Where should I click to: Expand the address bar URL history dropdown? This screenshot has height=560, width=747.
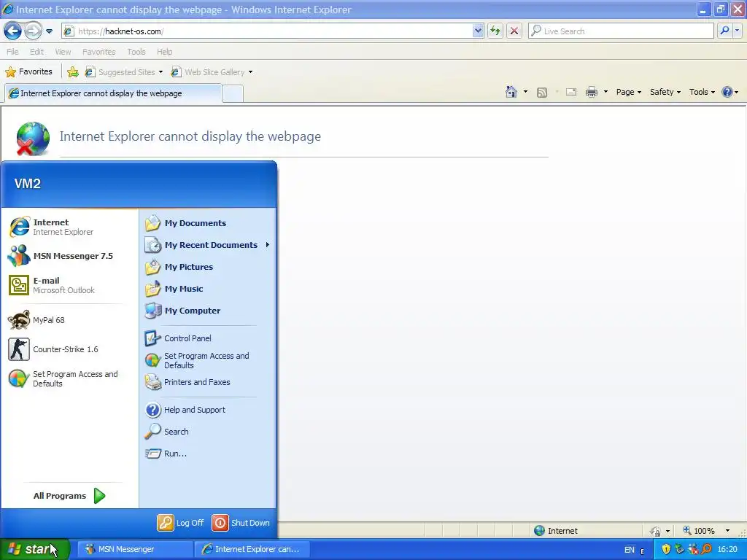tap(479, 31)
